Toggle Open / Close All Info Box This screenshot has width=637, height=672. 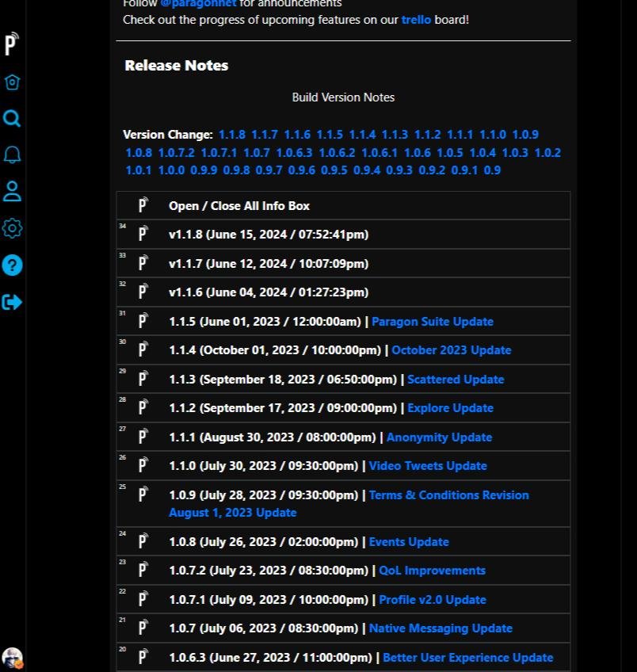point(238,206)
